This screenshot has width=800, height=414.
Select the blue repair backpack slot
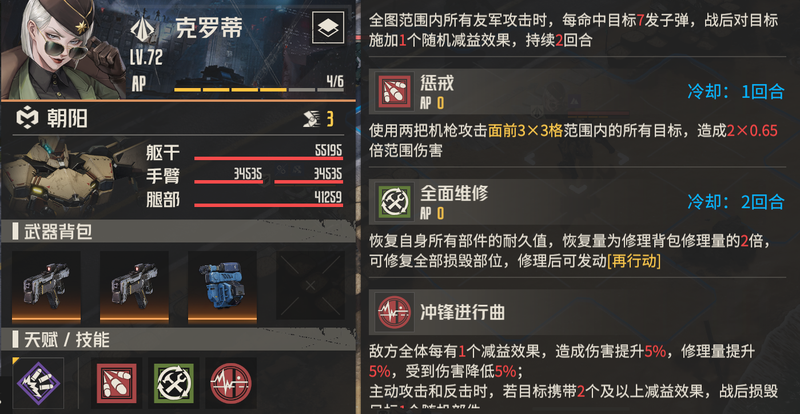pos(222,287)
